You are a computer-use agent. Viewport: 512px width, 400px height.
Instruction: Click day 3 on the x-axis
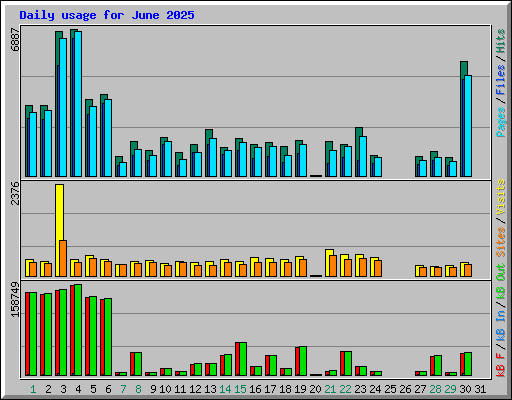[x=63, y=389]
